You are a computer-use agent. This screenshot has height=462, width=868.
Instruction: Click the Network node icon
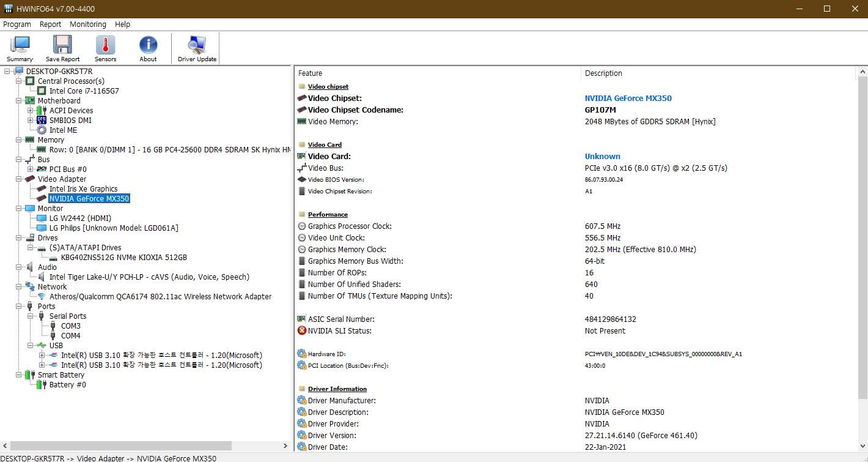[x=30, y=286]
